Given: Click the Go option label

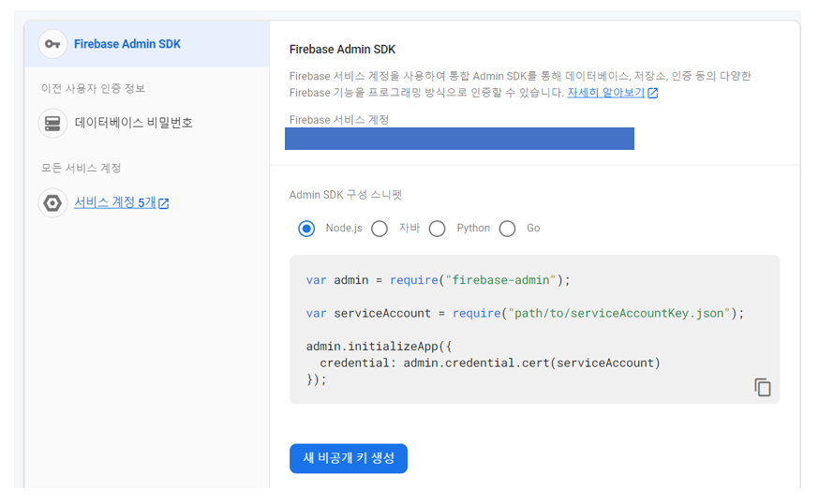Looking at the screenshot, I should (x=533, y=229).
